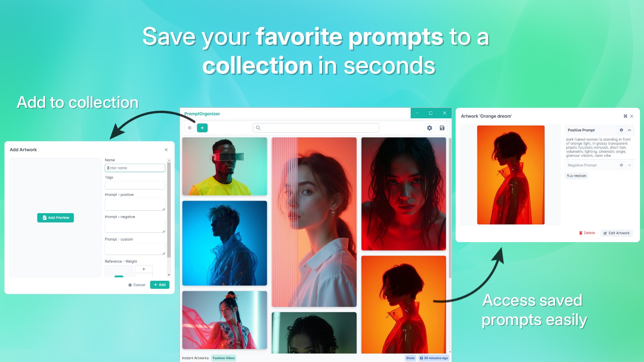The height and width of the screenshot is (362, 644).
Task: Open the hamburger menu in PromptOrganizer toolbar
Action: point(189,128)
